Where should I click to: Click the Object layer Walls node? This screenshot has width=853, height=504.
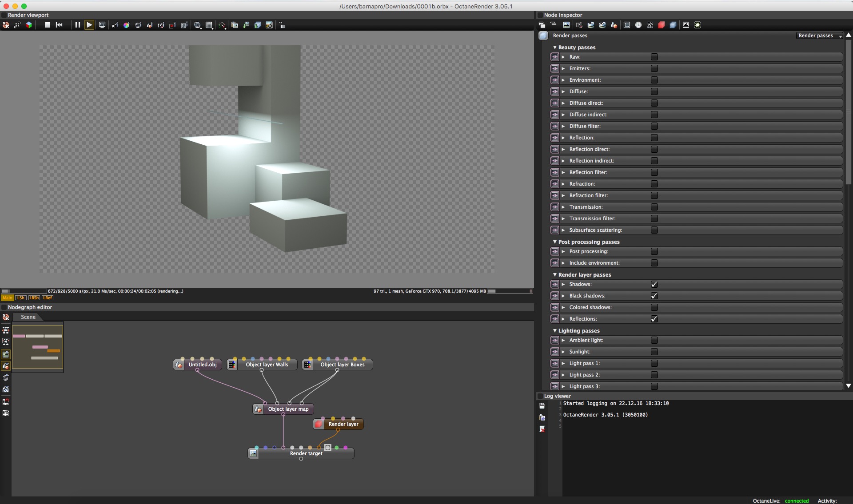click(267, 365)
